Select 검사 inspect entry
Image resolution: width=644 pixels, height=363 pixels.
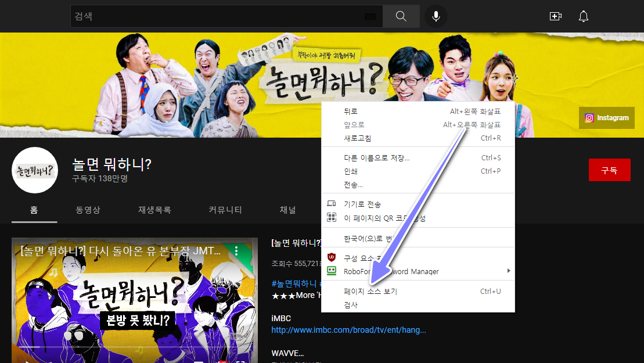pyautogui.click(x=418, y=305)
